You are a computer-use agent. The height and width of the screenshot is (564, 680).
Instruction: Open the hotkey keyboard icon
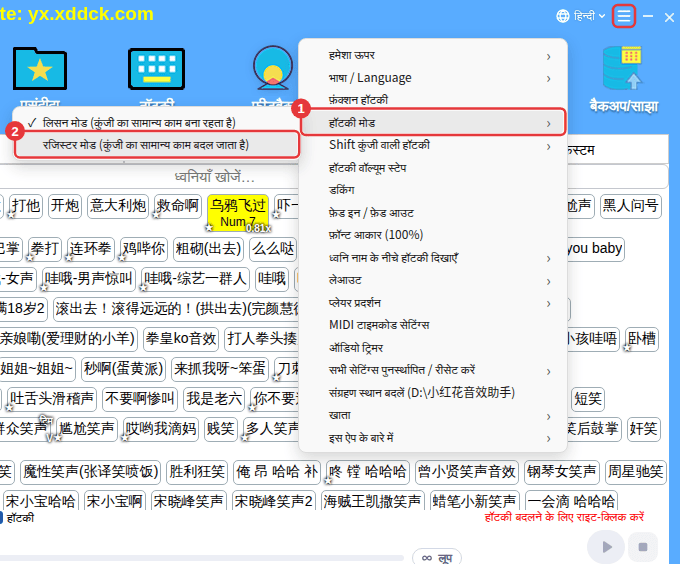pyautogui.click(x=157, y=68)
